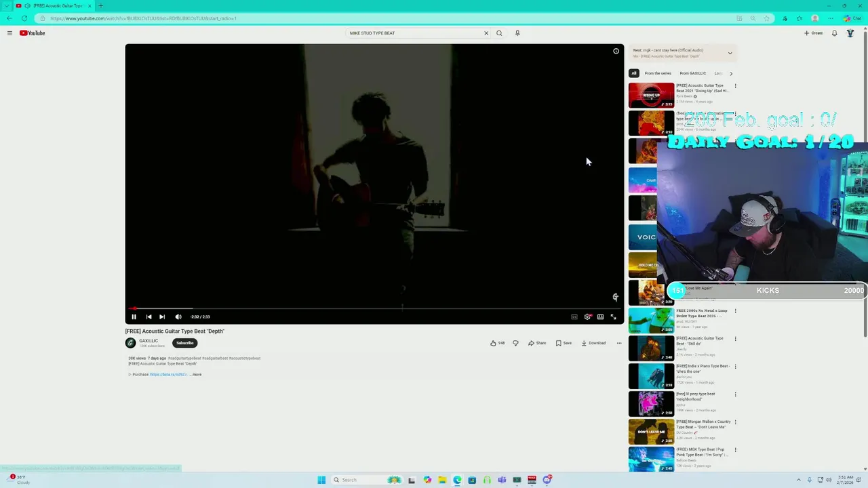Pause the video with the pause button
The height and width of the screenshot is (488, 868).
pyautogui.click(x=134, y=317)
